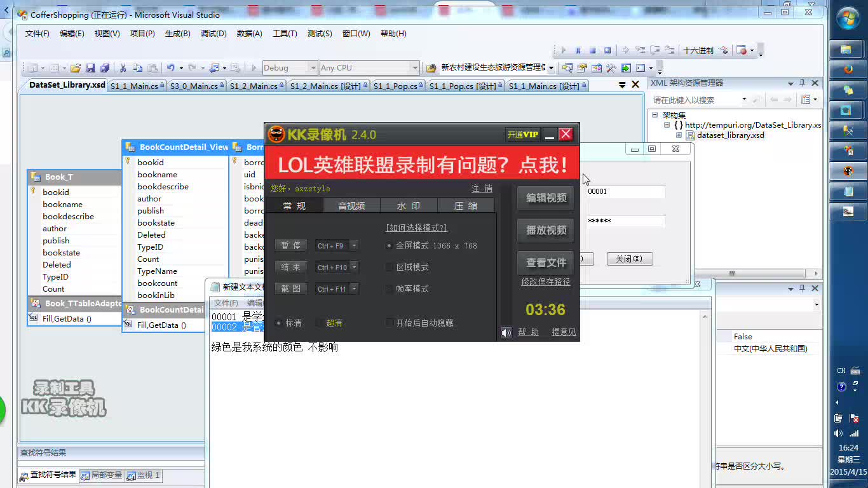Expand the dataset_library.xsd tree node
Viewport: 868px width, 488px height.
click(679, 135)
